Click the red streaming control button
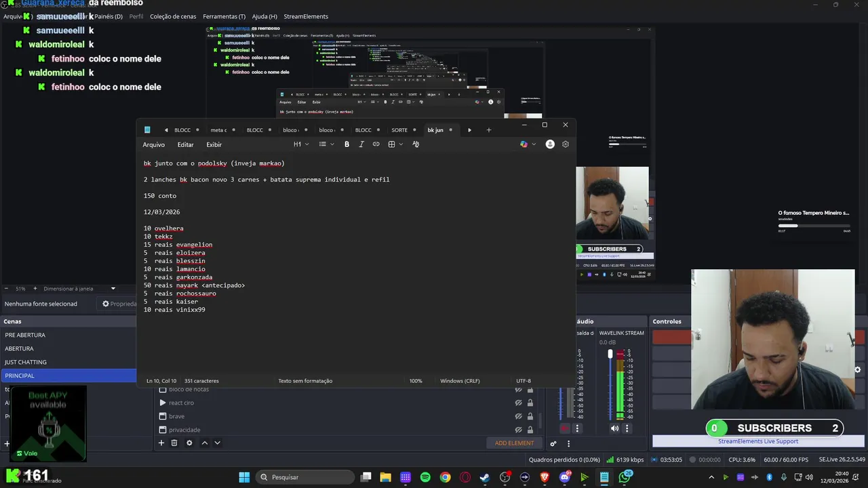 click(671, 337)
